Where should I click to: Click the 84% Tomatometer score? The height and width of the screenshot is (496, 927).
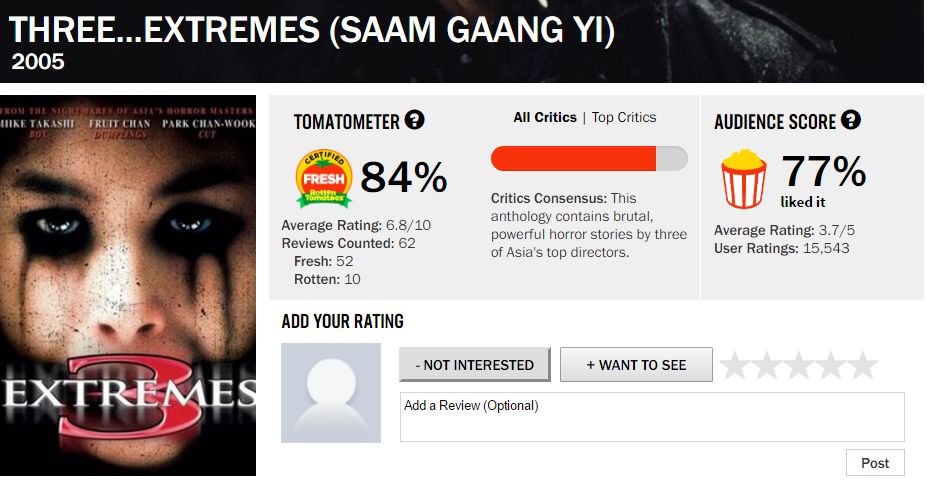403,178
